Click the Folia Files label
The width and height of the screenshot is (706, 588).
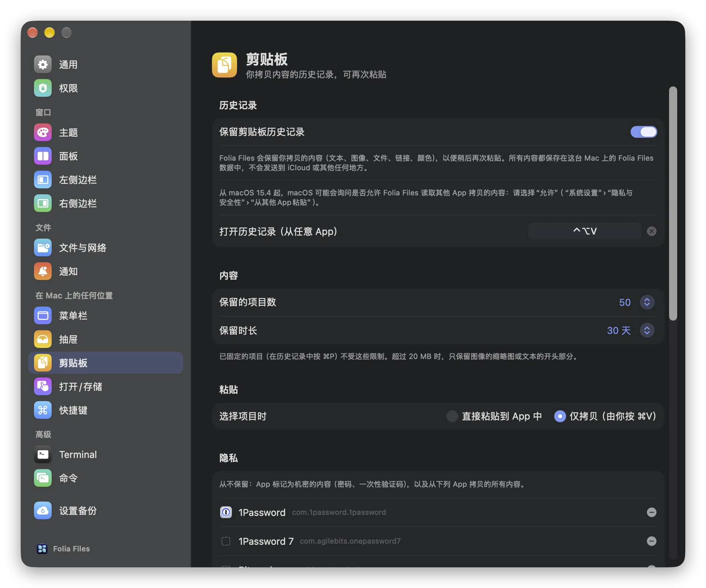[71, 549]
